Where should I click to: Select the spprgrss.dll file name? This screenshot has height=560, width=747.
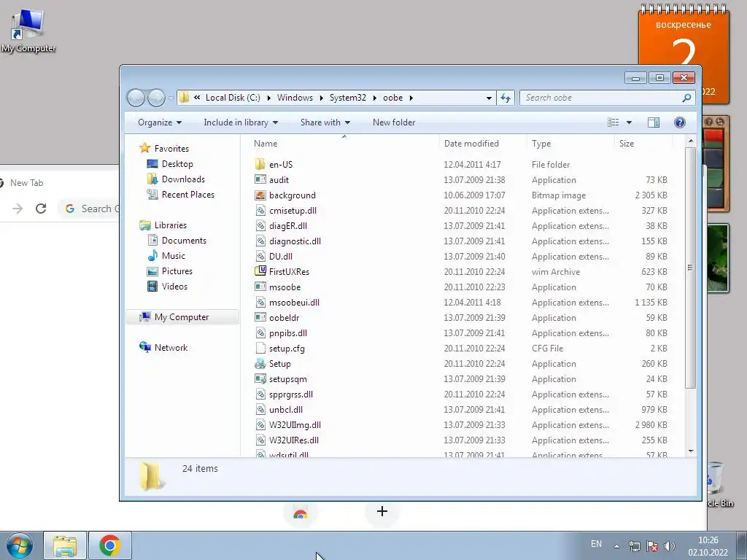290,394
